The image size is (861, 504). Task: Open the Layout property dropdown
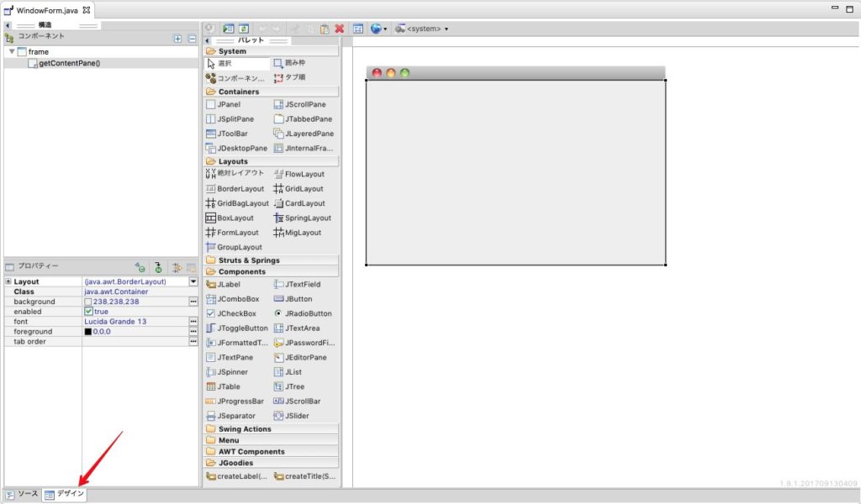[194, 281]
